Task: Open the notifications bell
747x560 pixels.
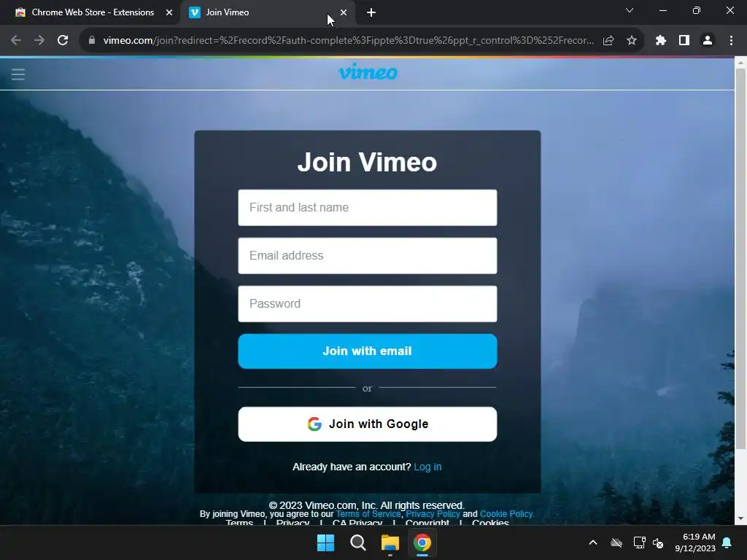Action: (727, 542)
